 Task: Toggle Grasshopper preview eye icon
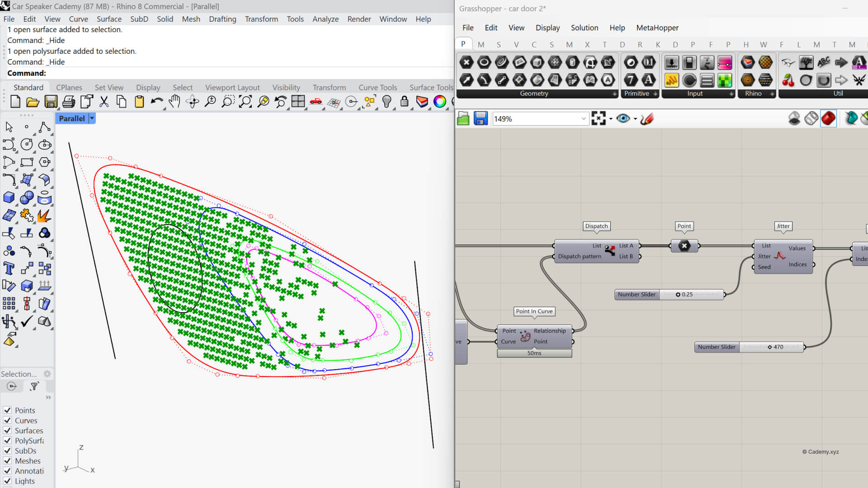click(623, 118)
